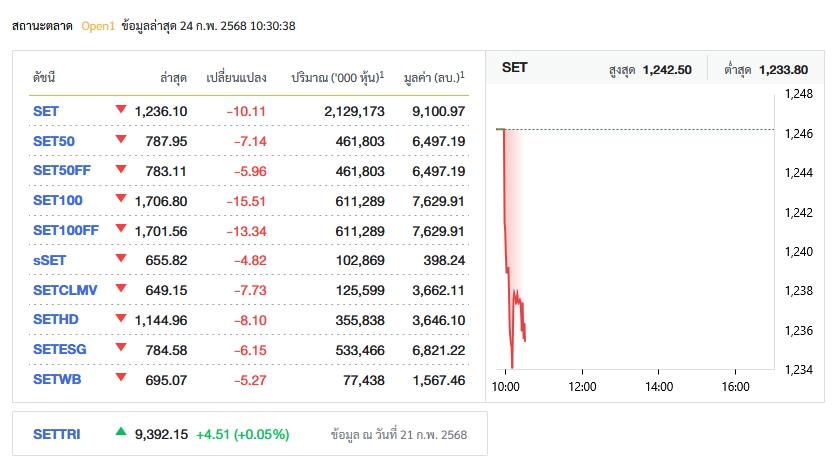Click the red down arrow beside SET100FF
Screen dimensions: 835x465
(x=121, y=229)
